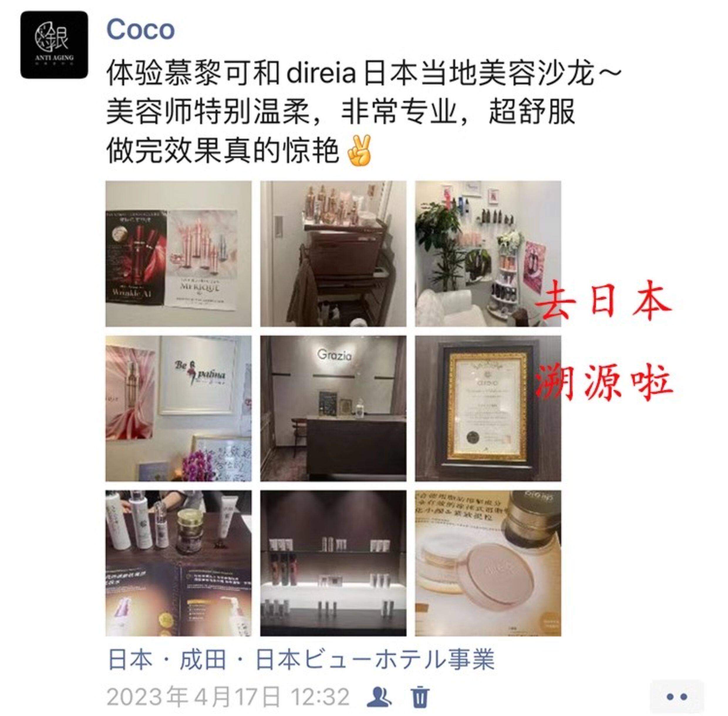View the gold-framed certificate photo
The image size is (728, 716).
[x=488, y=408]
